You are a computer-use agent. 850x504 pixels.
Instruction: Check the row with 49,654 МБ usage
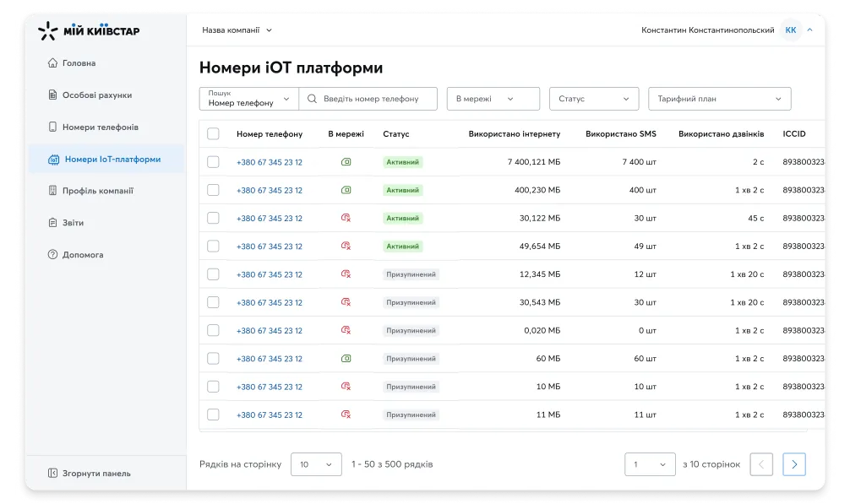[x=213, y=247]
